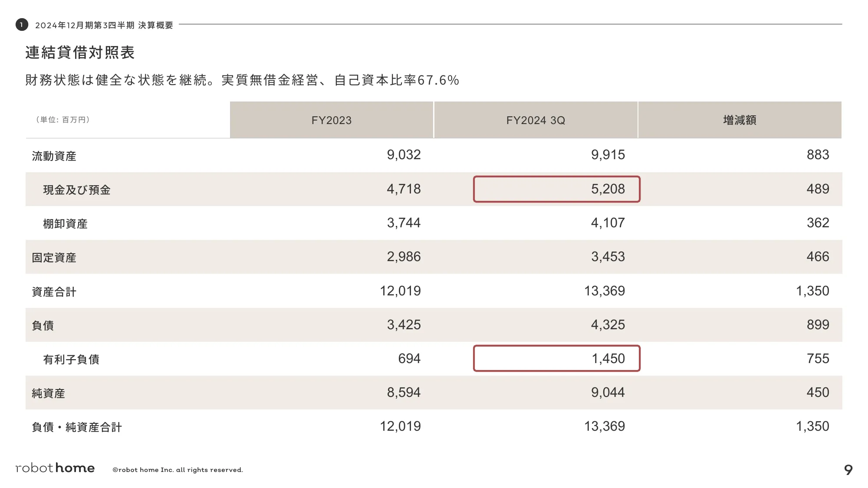Click the 9,044 net assets value

[x=608, y=393]
